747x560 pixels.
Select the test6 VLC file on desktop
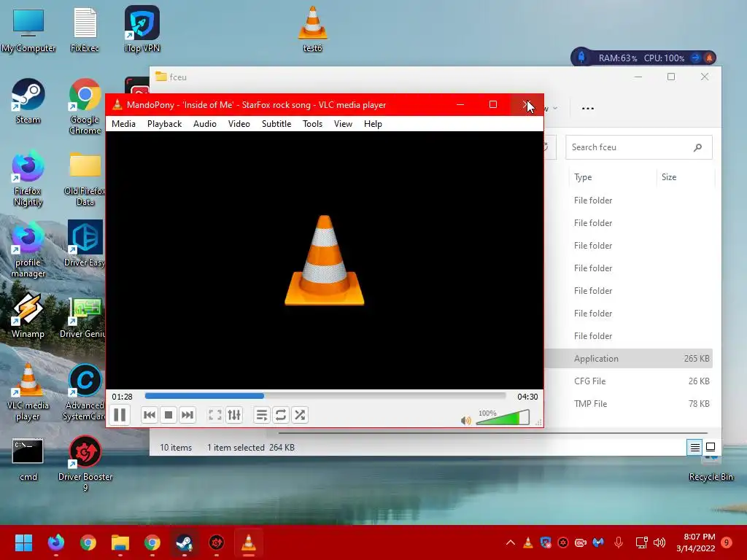click(x=312, y=29)
